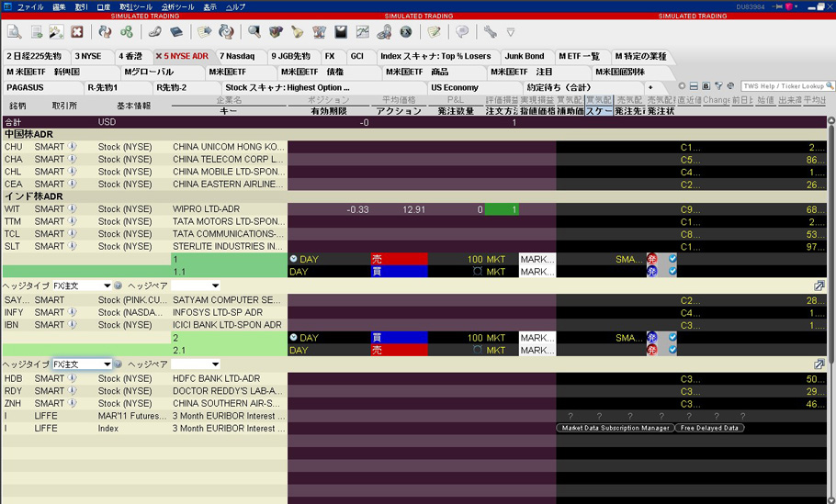Click the magic wand picture toolbar icon

[x=56, y=32]
